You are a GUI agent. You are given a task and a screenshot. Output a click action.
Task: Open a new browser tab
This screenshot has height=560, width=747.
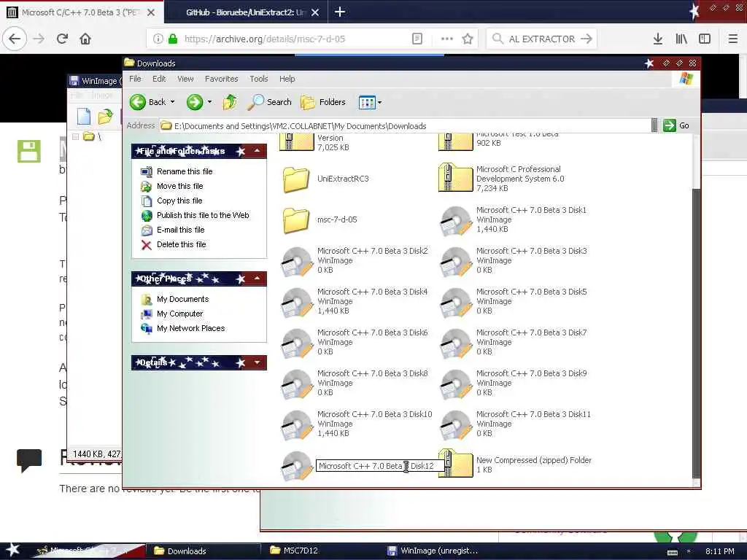click(340, 12)
